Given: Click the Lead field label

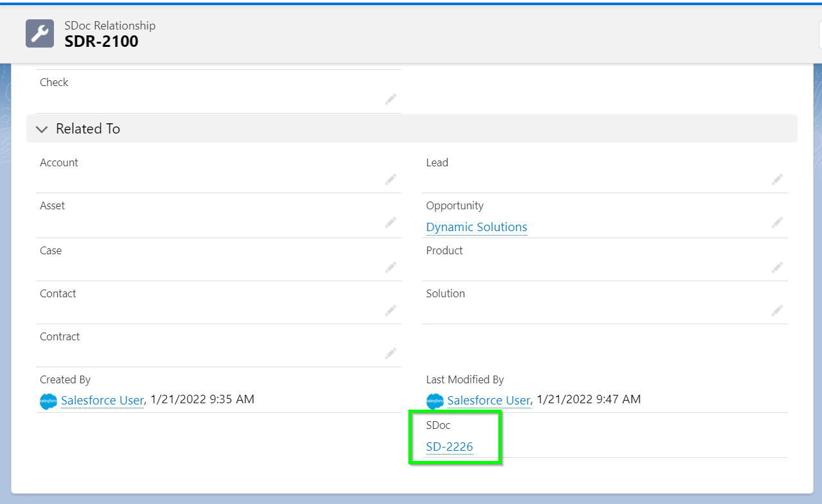Looking at the screenshot, I should pos(437,162).
